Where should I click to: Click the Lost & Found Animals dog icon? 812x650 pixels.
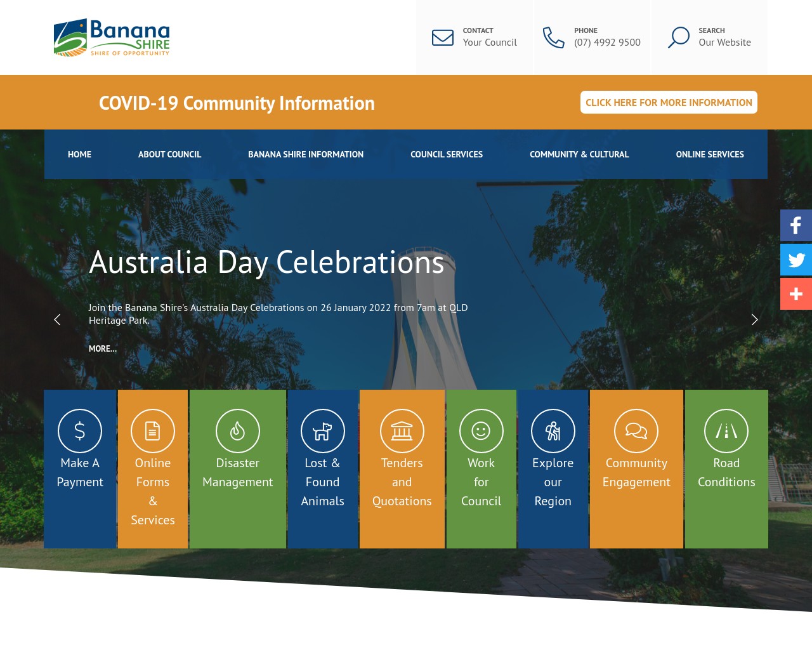coord(322,430)
